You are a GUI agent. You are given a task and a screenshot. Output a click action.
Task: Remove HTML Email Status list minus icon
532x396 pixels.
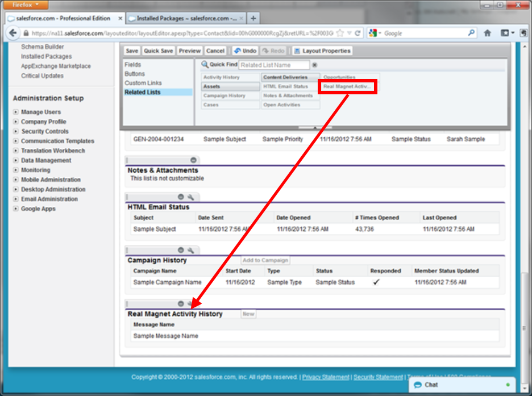181,197
